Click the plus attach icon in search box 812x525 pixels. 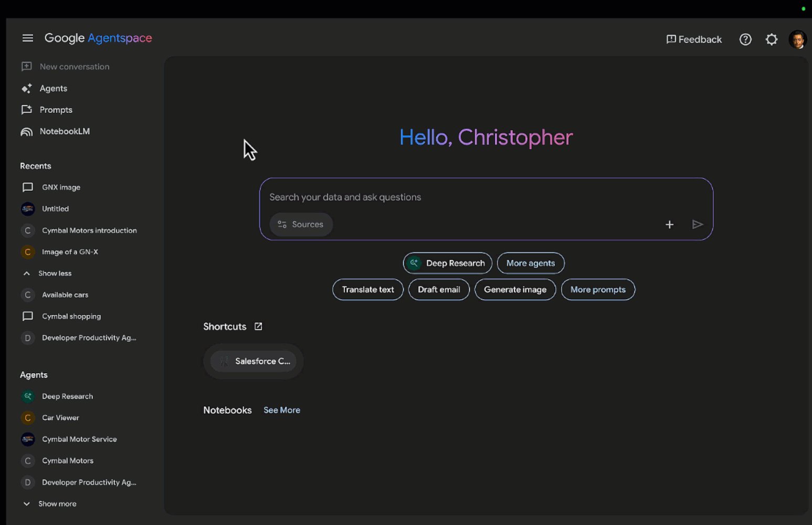669,225
